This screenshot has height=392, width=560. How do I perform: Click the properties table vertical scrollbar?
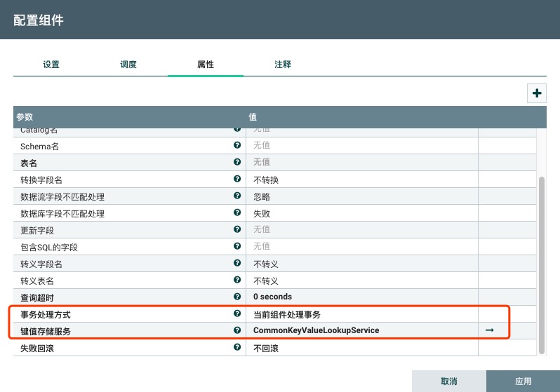[x=541, y=265]
